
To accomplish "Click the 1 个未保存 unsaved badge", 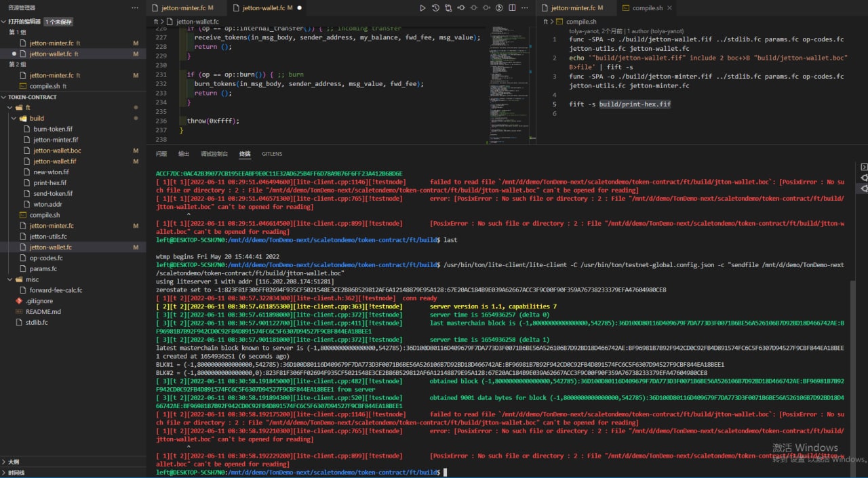I will 58,22.
